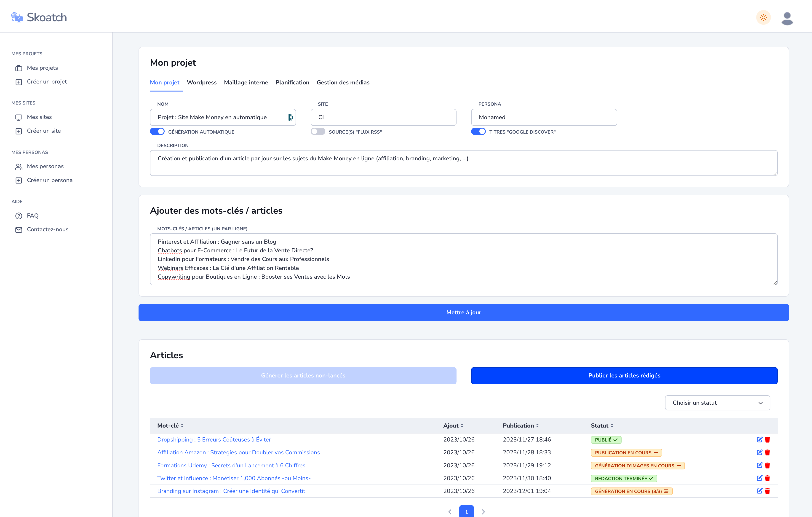Delete the Affiliation Amazon article with the trash icon
The width and height of the screenshot is (812, 517).
767,452
